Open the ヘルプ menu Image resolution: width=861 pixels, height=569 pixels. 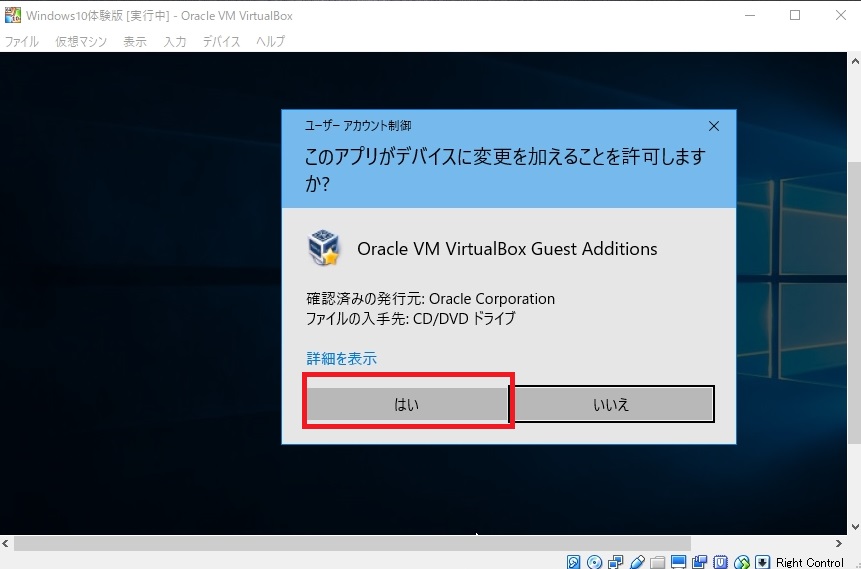(271, 42)
